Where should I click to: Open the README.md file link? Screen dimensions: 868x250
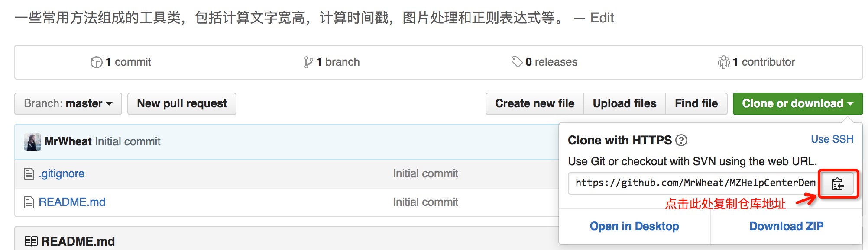tap(72, 202)
